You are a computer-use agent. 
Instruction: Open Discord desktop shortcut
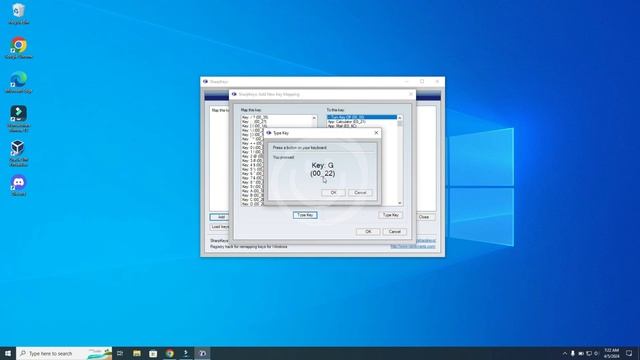(18, 186)
